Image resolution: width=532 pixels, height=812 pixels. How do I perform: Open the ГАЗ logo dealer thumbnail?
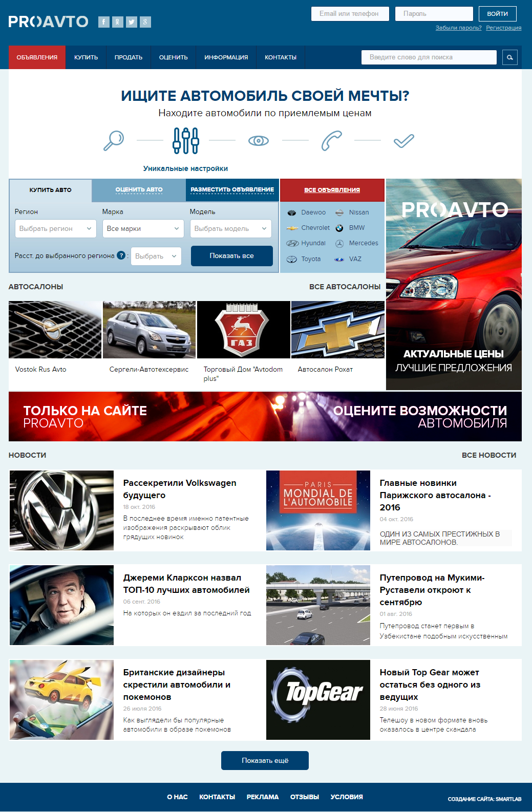point(244,330)
